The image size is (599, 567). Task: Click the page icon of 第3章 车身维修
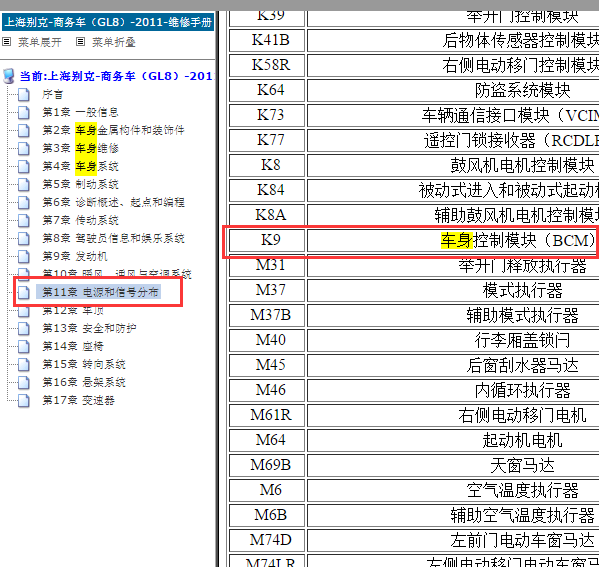click(x=24, y=148)
